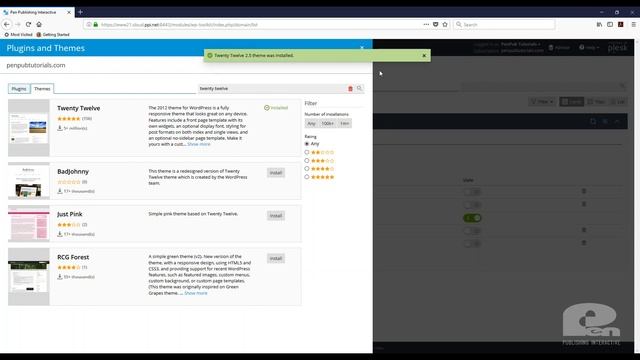640x360 pixels.
Task: Open Twenty Twelve theme thumbnail
Action: [29, 128]
